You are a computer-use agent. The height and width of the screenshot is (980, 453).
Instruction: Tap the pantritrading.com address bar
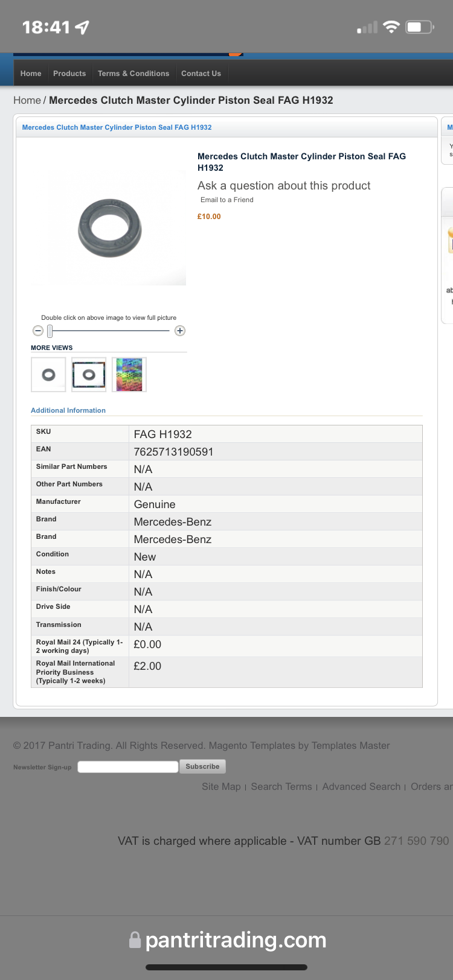(227, 940)
